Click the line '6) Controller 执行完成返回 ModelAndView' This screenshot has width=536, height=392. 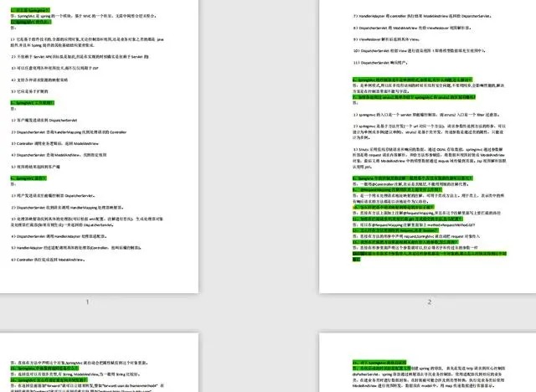48,260
